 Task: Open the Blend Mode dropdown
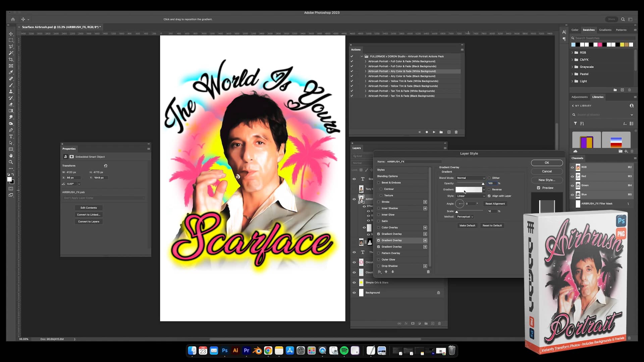click(x=471, y=178)
